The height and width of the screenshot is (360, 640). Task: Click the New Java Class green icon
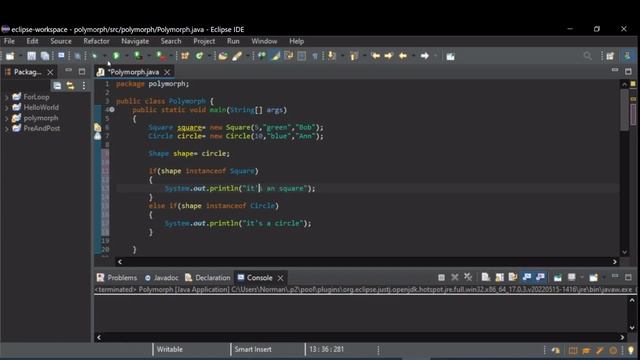199,56
